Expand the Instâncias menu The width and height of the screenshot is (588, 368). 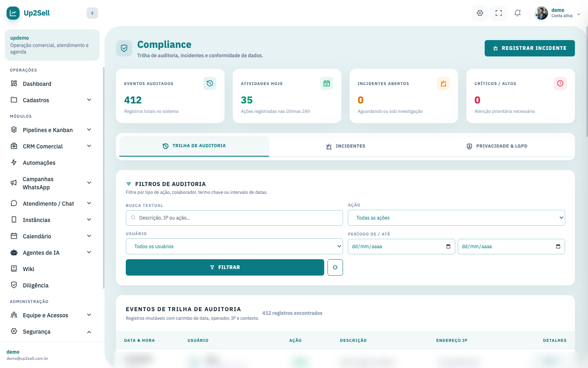pos(52,220)
